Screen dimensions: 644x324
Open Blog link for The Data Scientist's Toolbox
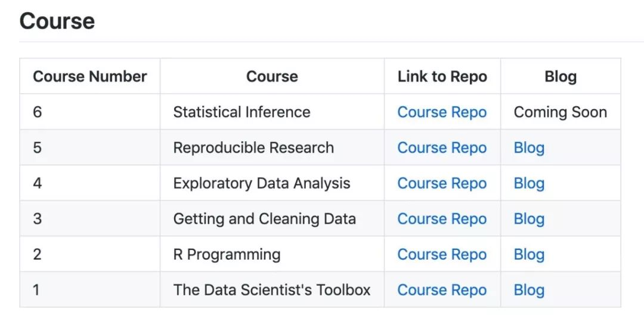pos(529,290)
